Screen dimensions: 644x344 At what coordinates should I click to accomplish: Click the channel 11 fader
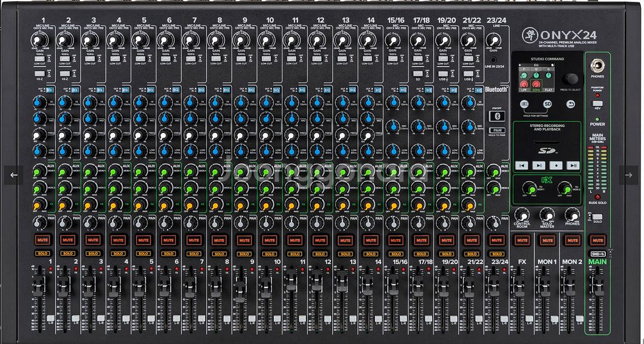coord(291,280)
